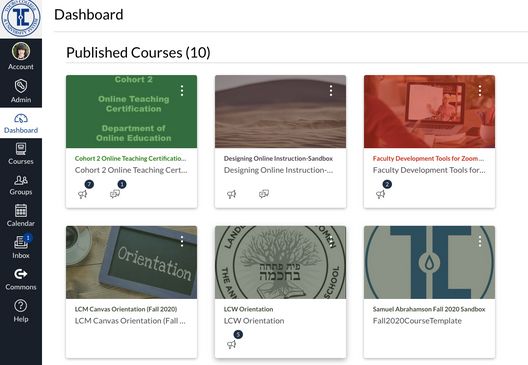528x365 pixels.
Task: Open the Help menu
Action: pos(21,311)
